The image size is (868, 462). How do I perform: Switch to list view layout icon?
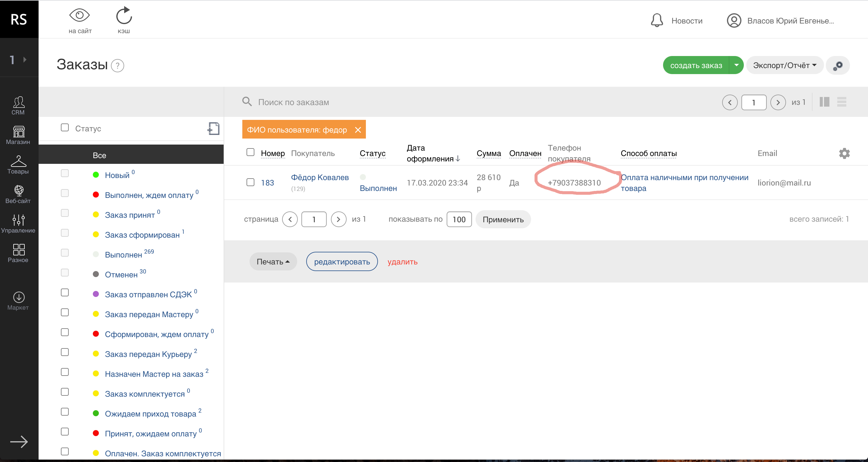(x=841, y=102)
